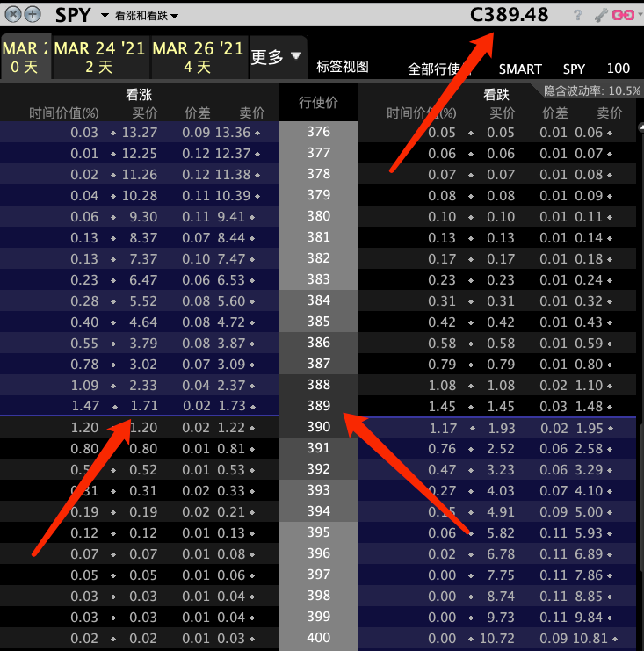Click the SPY trading class selector
644x651 pixels.
pos(574,69)
